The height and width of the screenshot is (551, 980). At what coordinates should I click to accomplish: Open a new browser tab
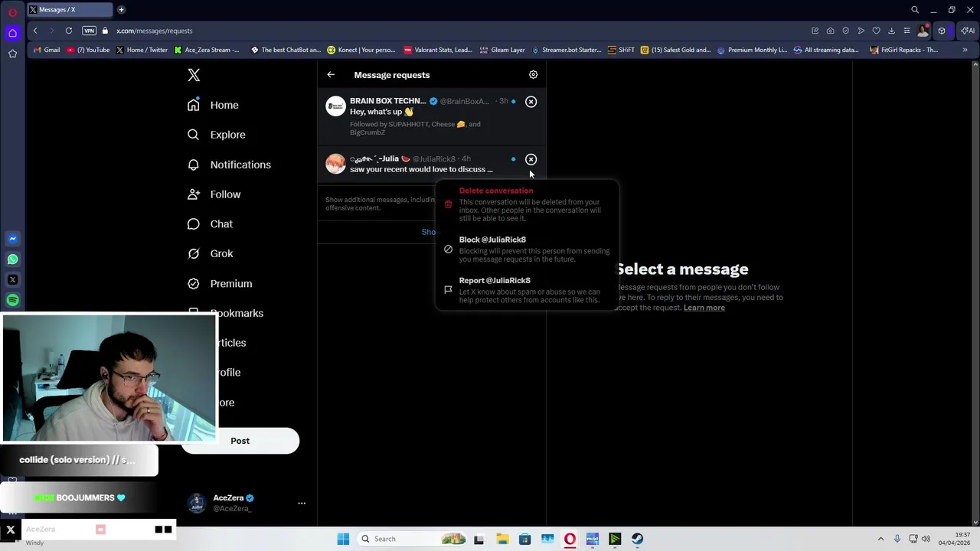[x=121, y=10]
